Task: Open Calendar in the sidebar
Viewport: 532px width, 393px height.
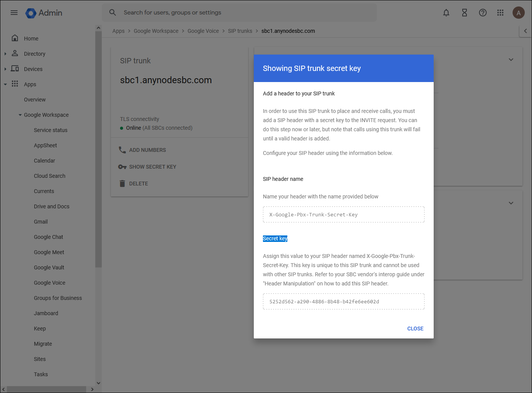Action: pyautogui.click(x=45, y=161)
